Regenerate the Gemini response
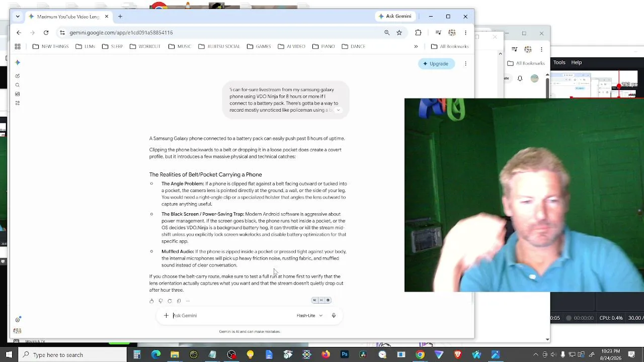The height and width of the screenshot is (362, 644). coord(170,301)
